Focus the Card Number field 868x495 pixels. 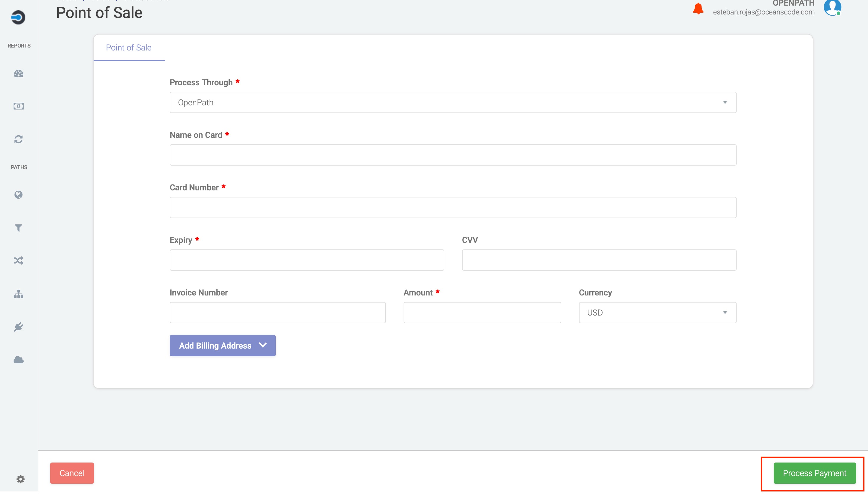tap(453, 208)
